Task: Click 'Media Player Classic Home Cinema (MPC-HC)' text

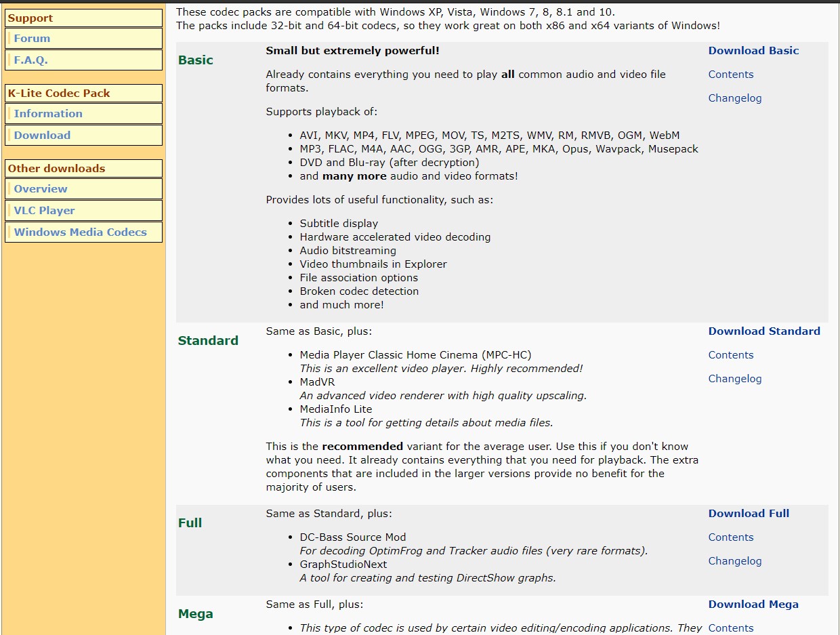Action: [415, 355]
